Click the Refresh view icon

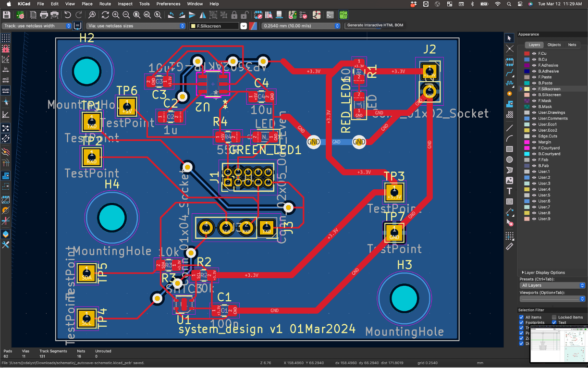[105, 15]
